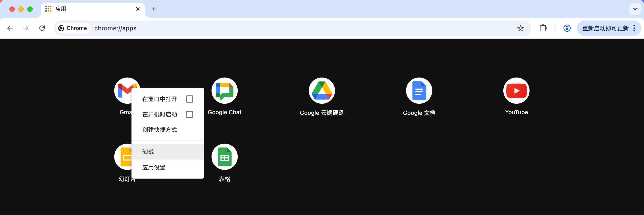Open the Google 文档 Docs icon
Viewport: 644px width, 215px height.
419,91
